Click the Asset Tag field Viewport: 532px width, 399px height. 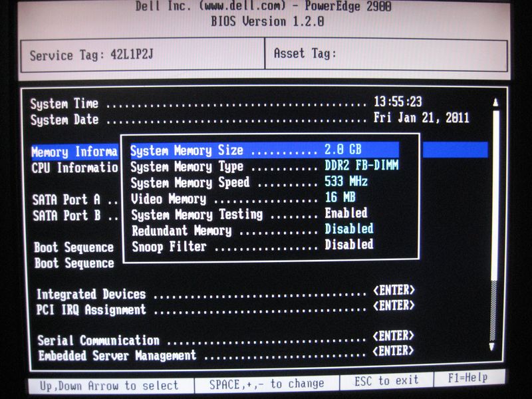pyautogui.click(x=386, y=55)
